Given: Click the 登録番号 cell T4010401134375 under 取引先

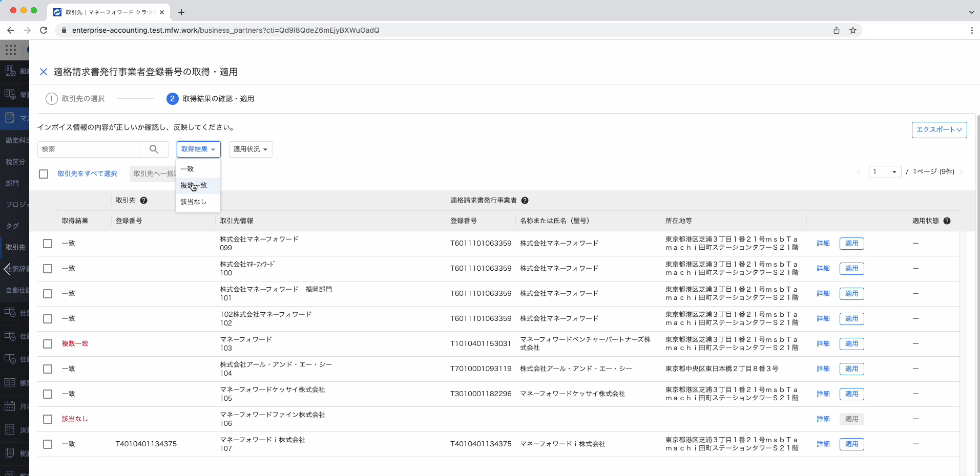Looking at the screenshot, I should point(146,444).
